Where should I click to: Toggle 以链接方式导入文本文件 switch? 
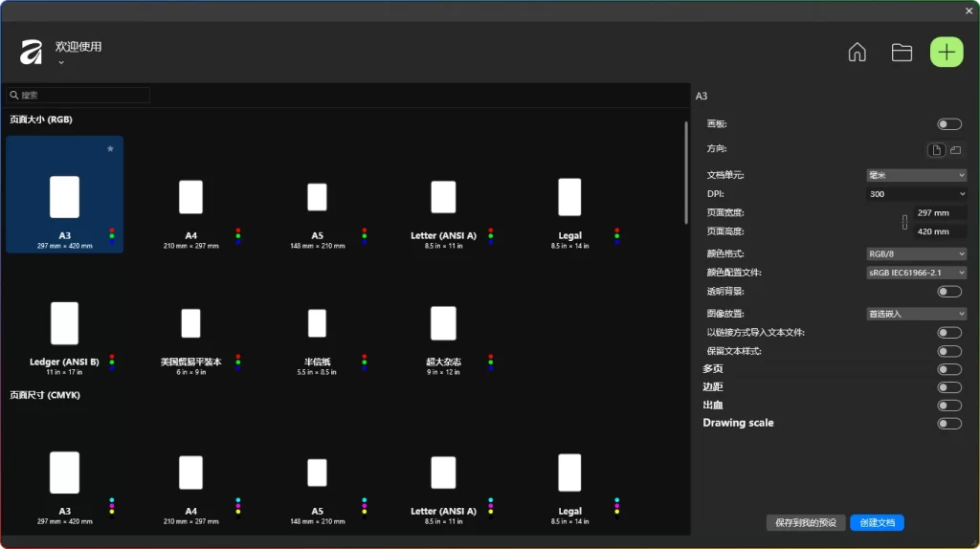click(x=948, y=333)
